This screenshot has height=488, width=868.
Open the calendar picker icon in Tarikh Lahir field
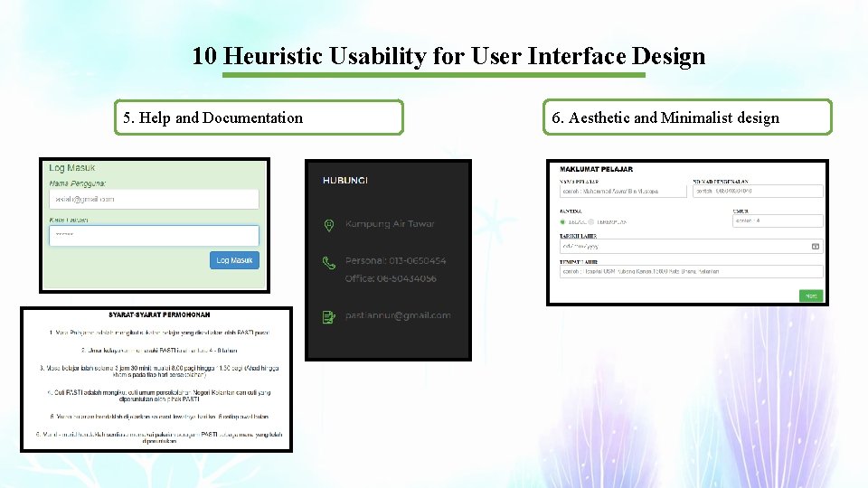pyautogui.click(x=816, y=246)
